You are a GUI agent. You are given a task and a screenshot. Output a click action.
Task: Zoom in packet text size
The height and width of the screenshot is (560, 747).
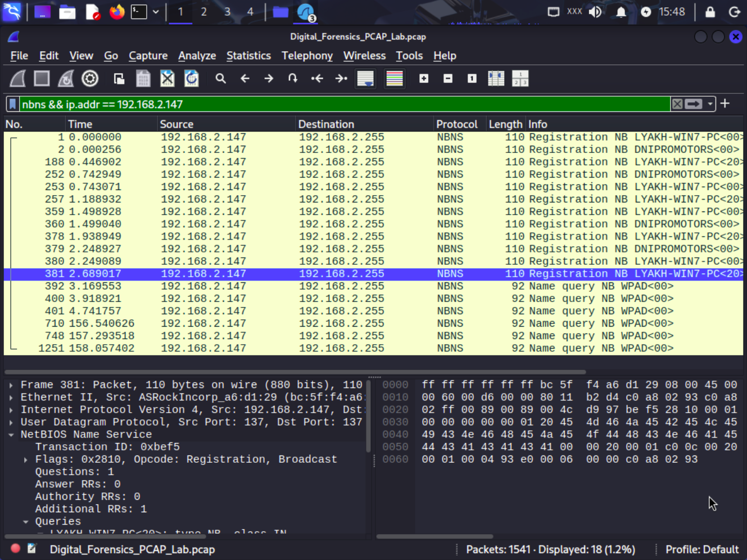click(424, 79)
